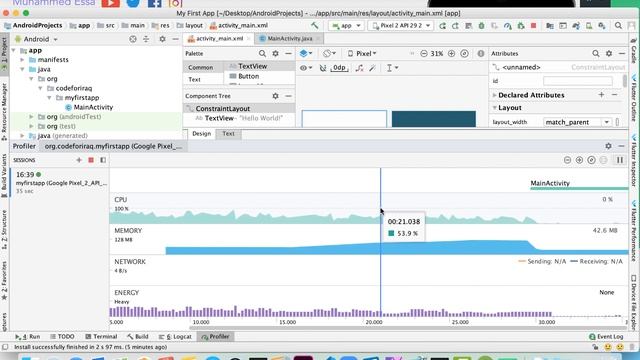Open Event Log
The width and height of the screenshot is (640, 360).
pos(606,337)
